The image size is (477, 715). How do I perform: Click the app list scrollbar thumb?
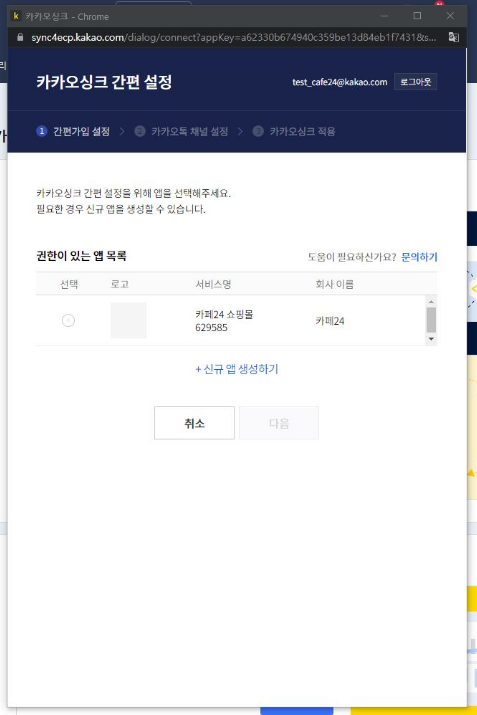[x=431, y=320]
